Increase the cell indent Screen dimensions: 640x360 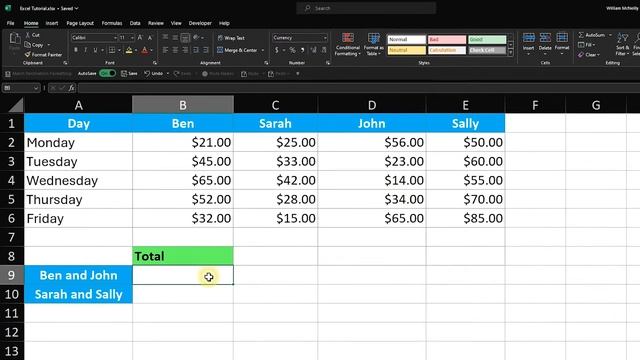pos(206,50)
